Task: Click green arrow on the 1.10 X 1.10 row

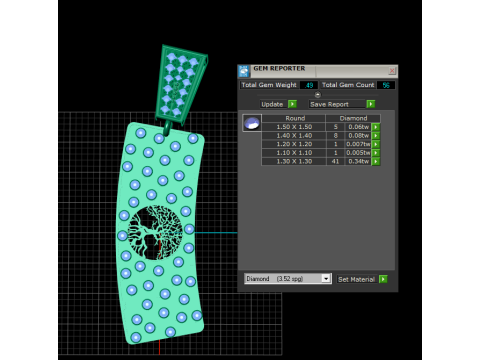Action: click(x=376, y=153)
